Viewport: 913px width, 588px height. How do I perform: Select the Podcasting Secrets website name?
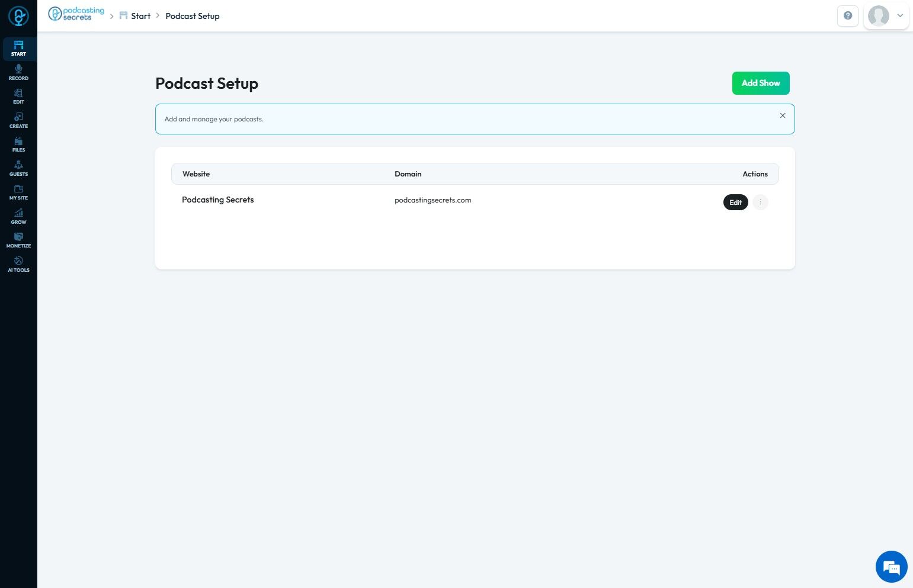coord(218,200)
